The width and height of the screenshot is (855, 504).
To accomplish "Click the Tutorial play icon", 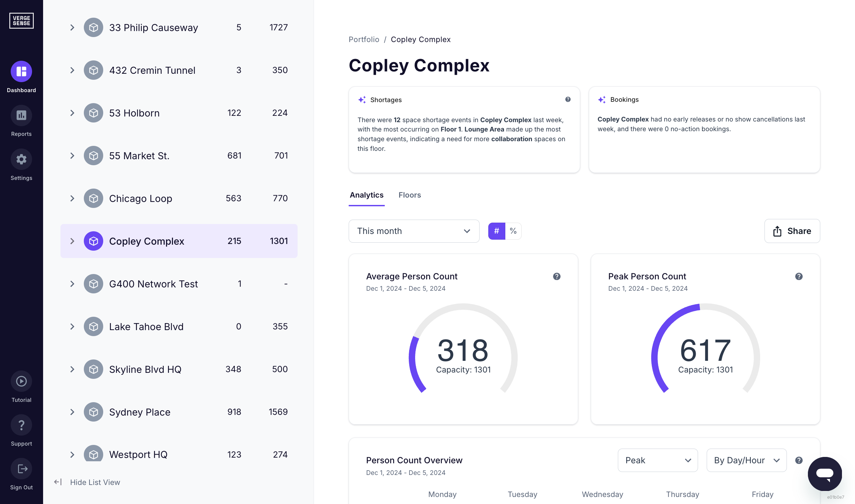I will pyautogui.click(x=21, y=381).
